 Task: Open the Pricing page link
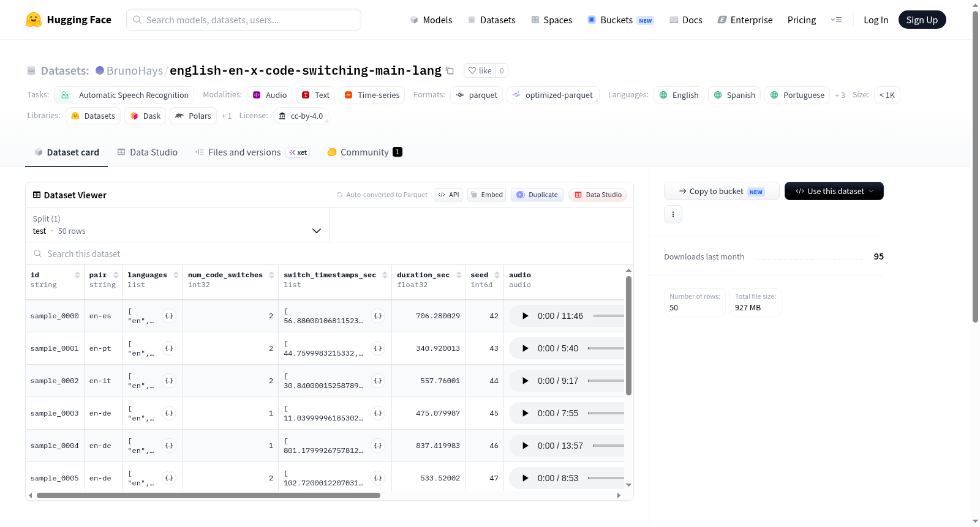tap(802, 20)
